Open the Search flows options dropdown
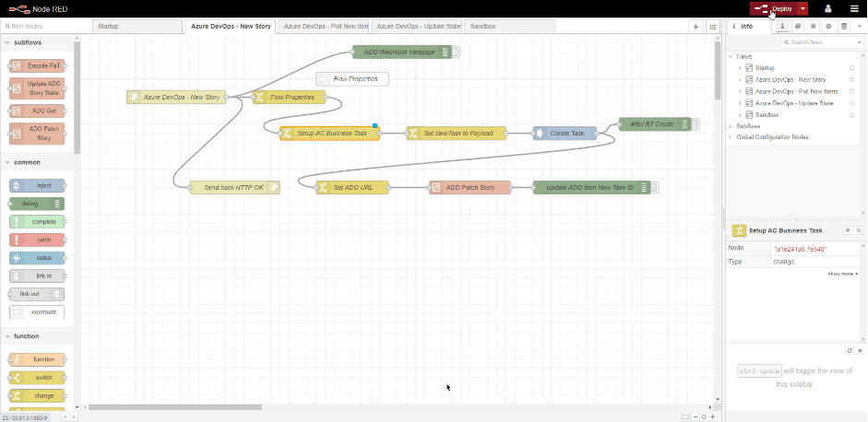Image resolution: width=868 pixels, height=422 pixels. point(858,42)
